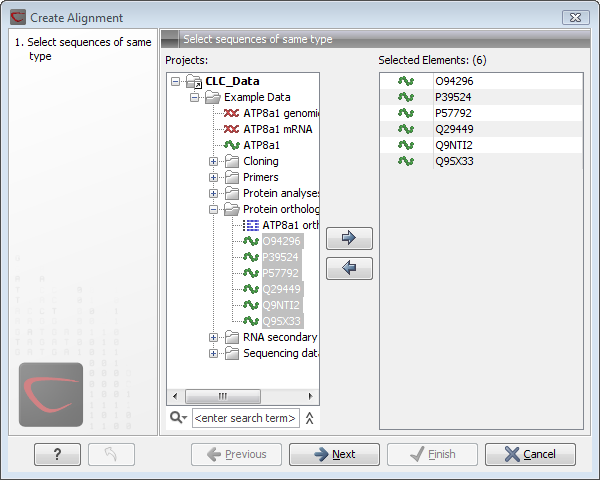Click the CLC_Data location folder icon
This screenshot has width=600, height=480.
tap(194, 81)
